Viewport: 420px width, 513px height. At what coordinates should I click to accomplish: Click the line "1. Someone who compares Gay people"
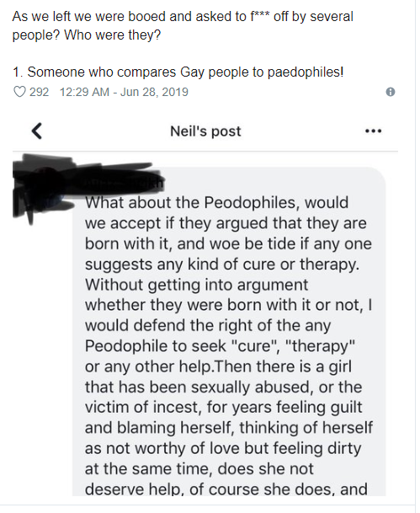178,72
